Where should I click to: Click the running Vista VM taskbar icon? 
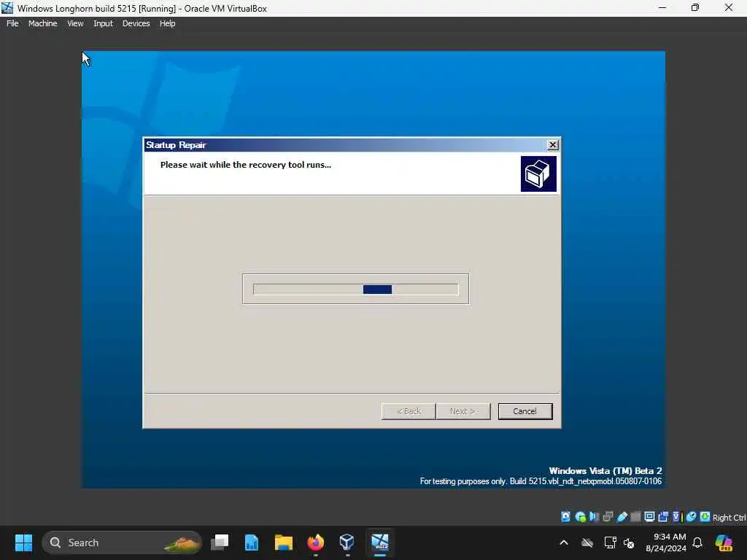tap(379, 542)
